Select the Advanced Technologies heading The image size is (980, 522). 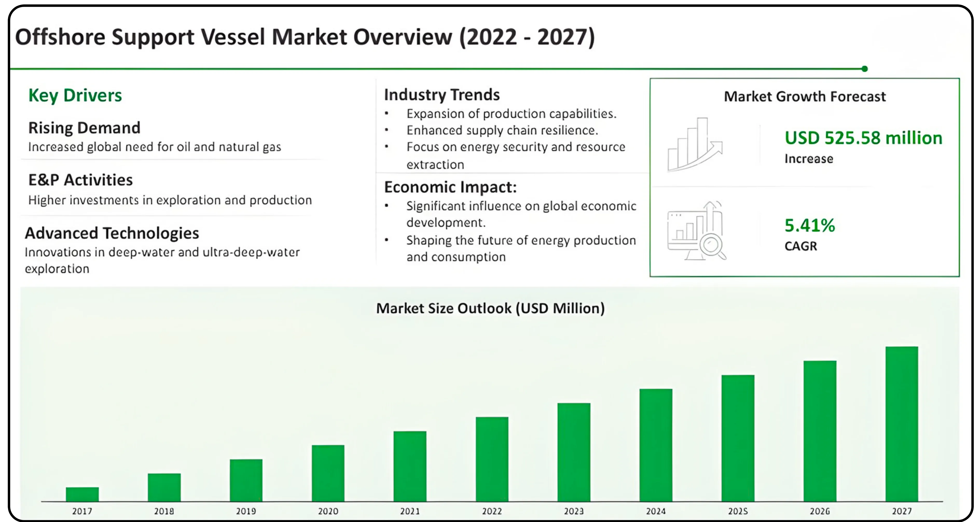(112, 233)
